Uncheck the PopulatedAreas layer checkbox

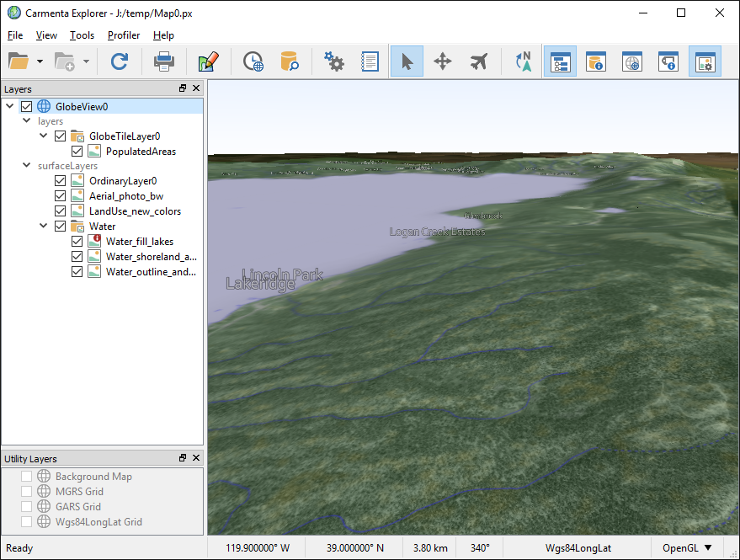(x=77, y=152)
